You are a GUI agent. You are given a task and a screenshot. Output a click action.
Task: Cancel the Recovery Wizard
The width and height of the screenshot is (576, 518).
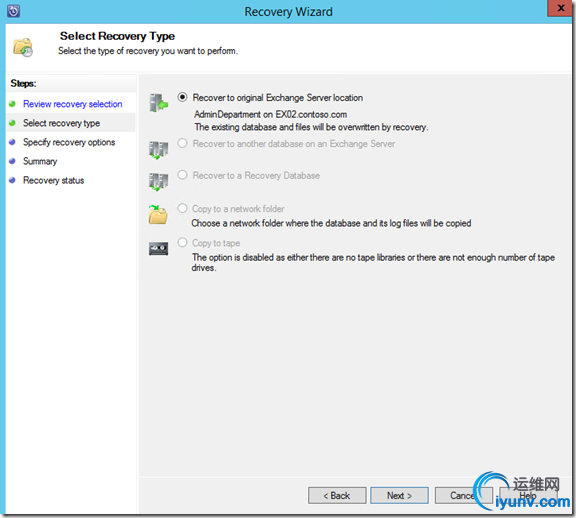tap(464, 496)
